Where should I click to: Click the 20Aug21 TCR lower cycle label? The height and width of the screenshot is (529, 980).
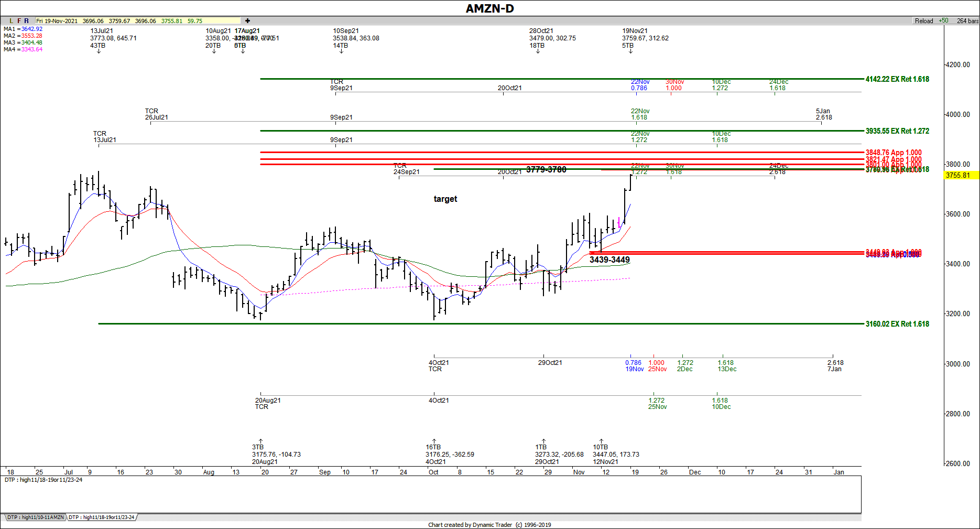click(x=268, y=404)
